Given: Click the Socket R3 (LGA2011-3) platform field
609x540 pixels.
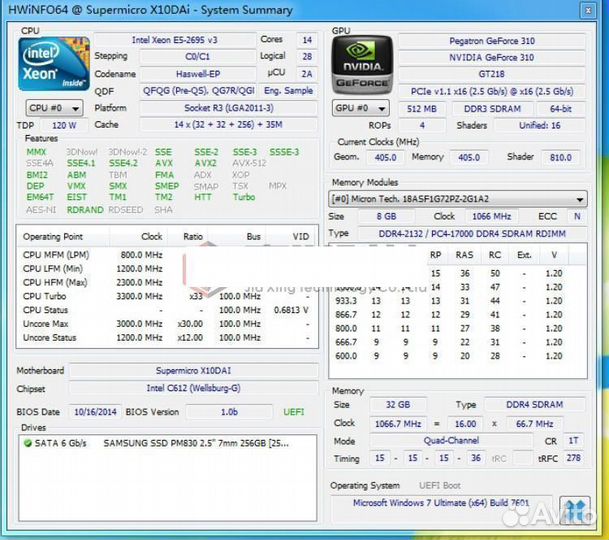Looking at the screenshot, I should tap(228, 108).
